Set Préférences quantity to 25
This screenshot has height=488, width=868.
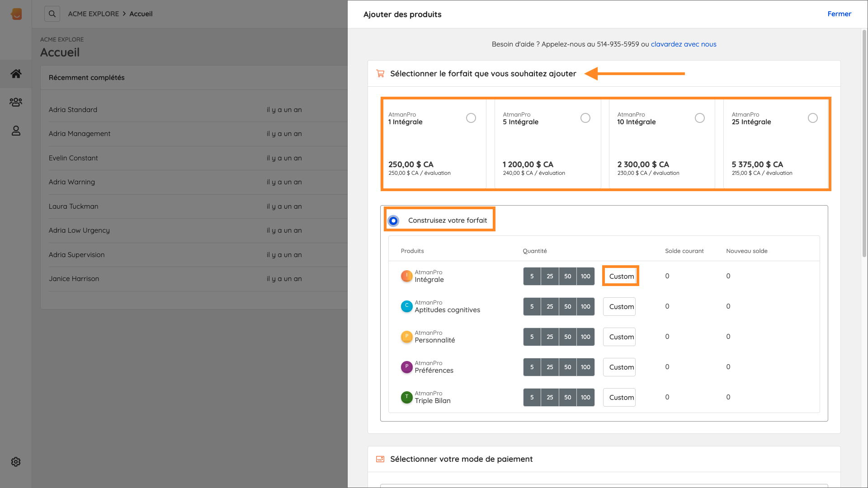point(550,367)
